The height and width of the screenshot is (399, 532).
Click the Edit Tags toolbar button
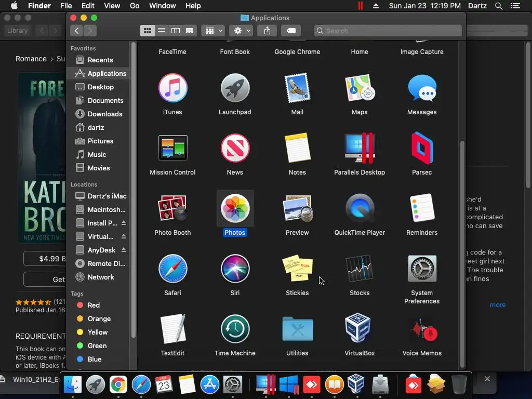pos(291,31)
